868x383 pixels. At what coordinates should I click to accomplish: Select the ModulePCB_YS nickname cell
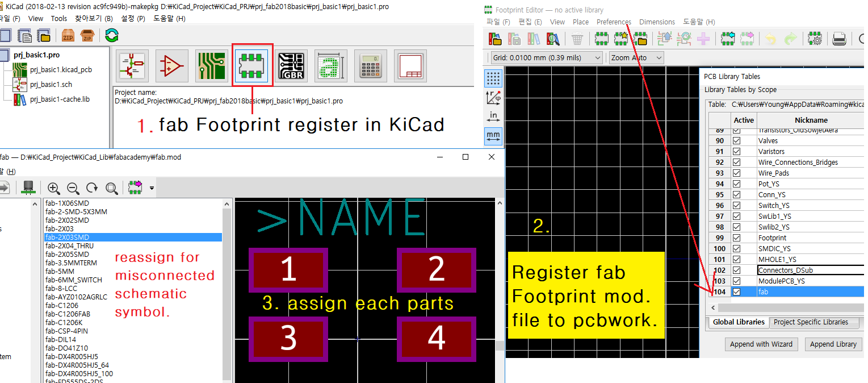coord(810,281)
